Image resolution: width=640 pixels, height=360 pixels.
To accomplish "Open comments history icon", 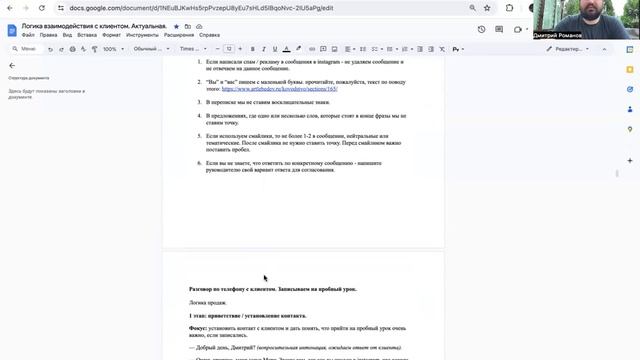I will click(499, 29).
